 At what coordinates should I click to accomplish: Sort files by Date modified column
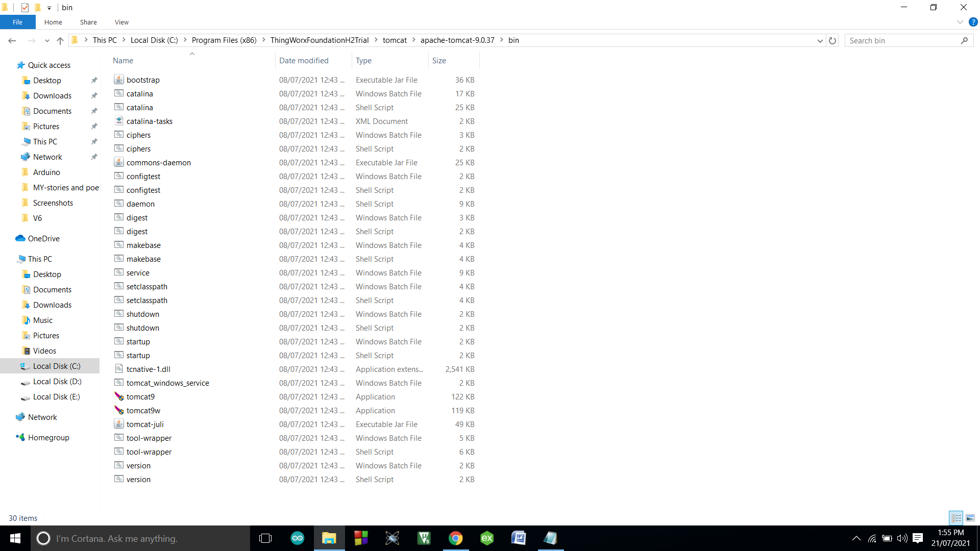304,60
